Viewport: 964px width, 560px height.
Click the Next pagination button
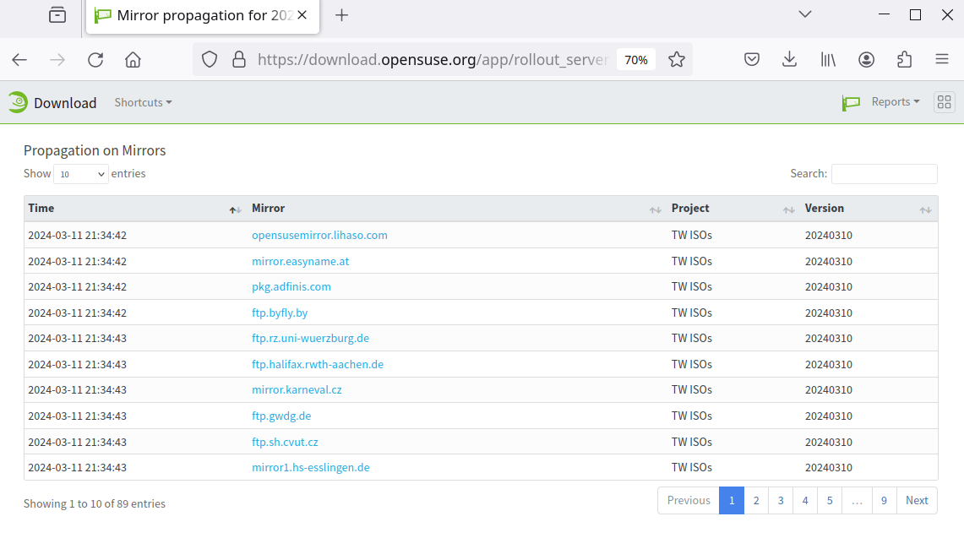[917, 500]
